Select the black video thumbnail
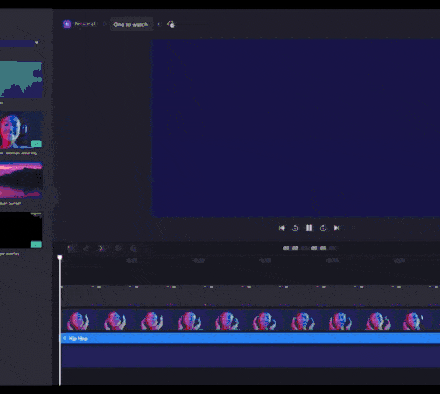This screenshot has height=394, width=440. (x=21, y=230)
